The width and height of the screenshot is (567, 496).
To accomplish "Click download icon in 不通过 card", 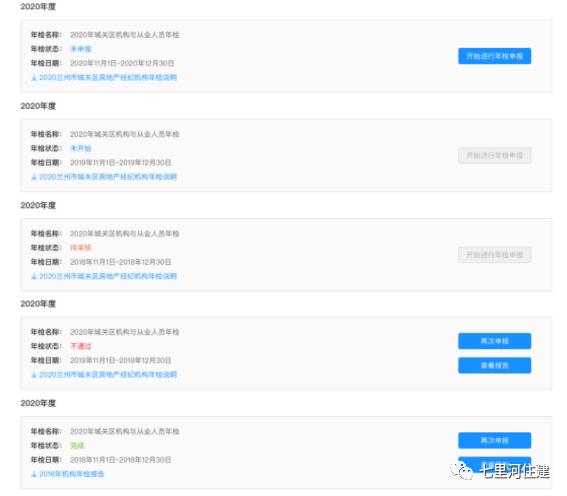I will 34,375.
